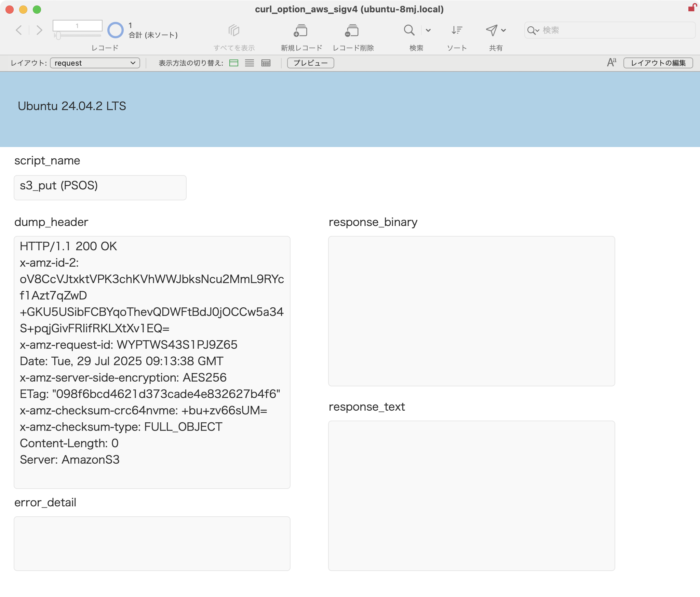Image resolution: width=700 pixels, height=597 pixels.
Task: Click the found set pie circle icon
Action: [116, 30]
